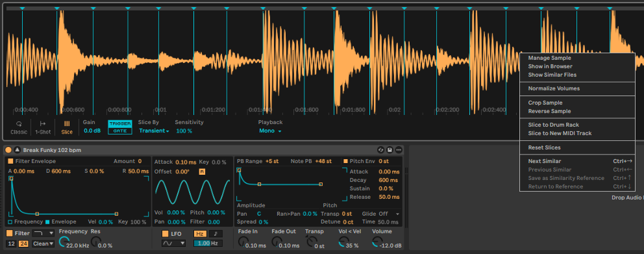644x254 pixels.
Task: Toggle the Filter Envelope on/off switch
Action: click(10, 161)
